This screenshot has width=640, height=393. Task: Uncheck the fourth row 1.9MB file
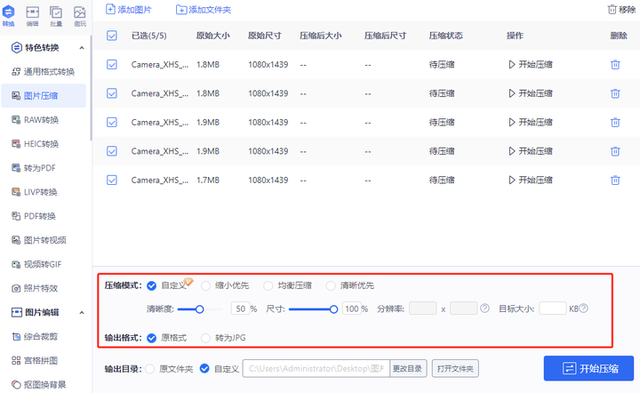click(x=112, y=151)
